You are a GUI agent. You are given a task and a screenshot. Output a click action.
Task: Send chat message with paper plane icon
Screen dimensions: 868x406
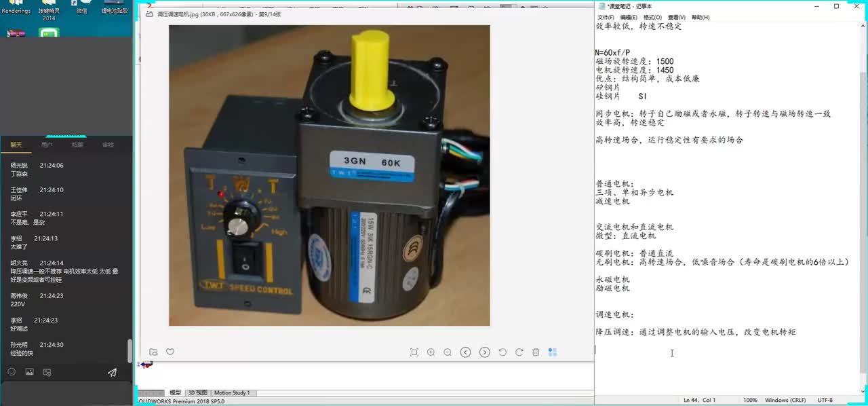pos(112,372)
